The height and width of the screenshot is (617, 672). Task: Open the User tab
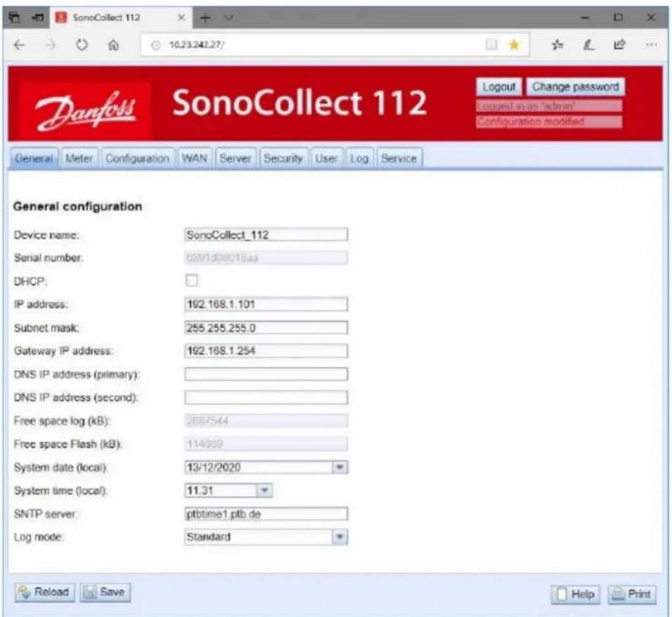[x=327, y=159]
